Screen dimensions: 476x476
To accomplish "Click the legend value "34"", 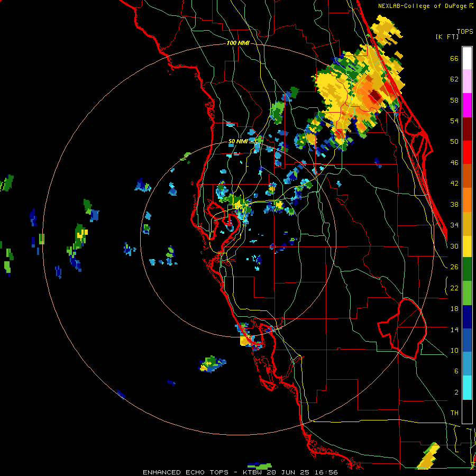I will tap(454, 225).
